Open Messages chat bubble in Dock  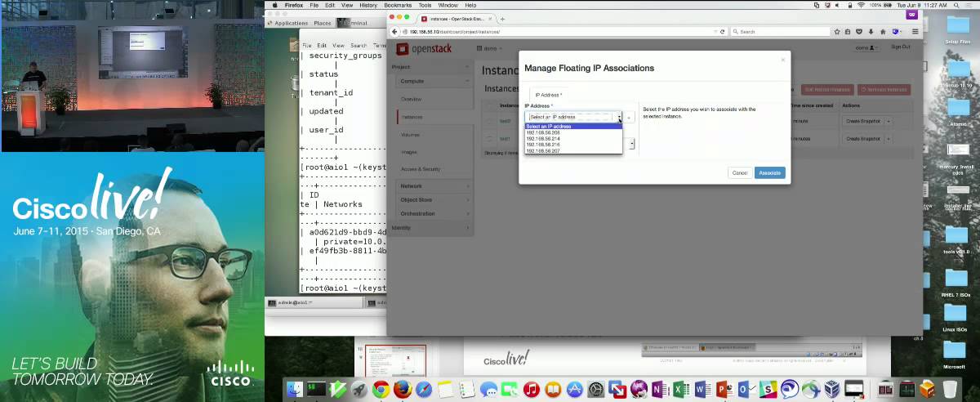click(488, 389)
